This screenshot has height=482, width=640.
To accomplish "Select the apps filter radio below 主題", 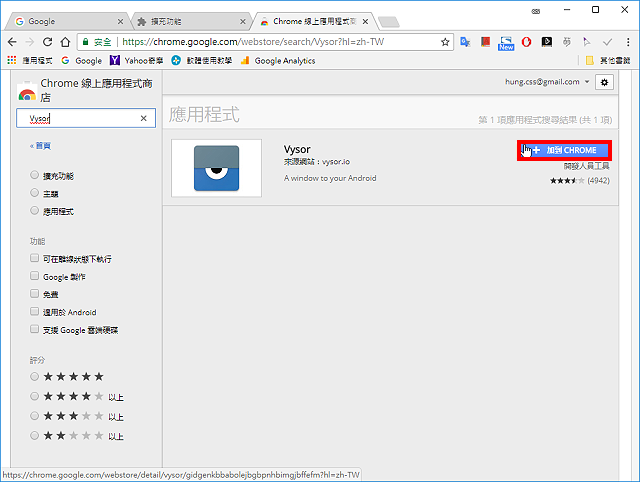I will 34,211.
